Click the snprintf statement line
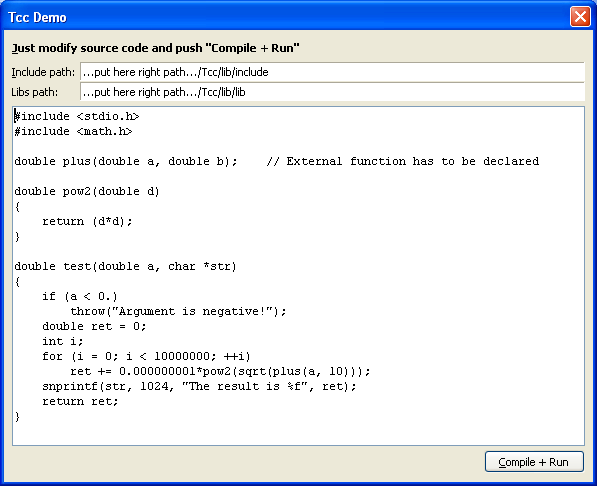 200,386
